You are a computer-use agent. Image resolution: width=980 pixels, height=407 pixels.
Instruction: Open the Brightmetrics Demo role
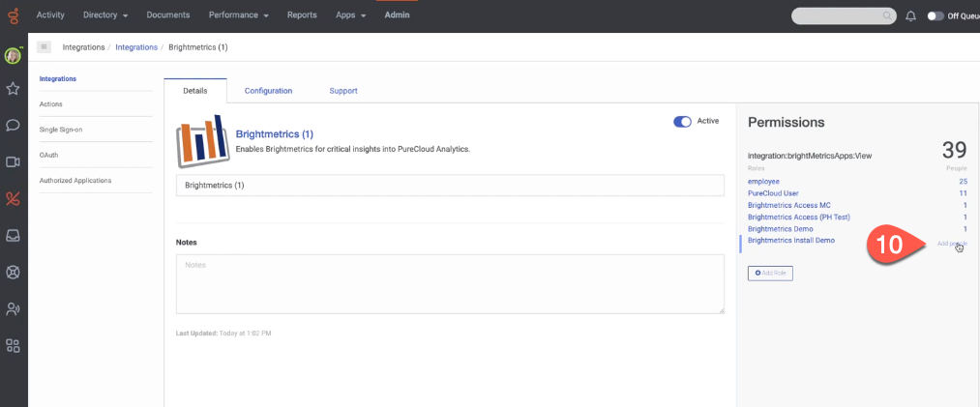(x=781, y=229)
